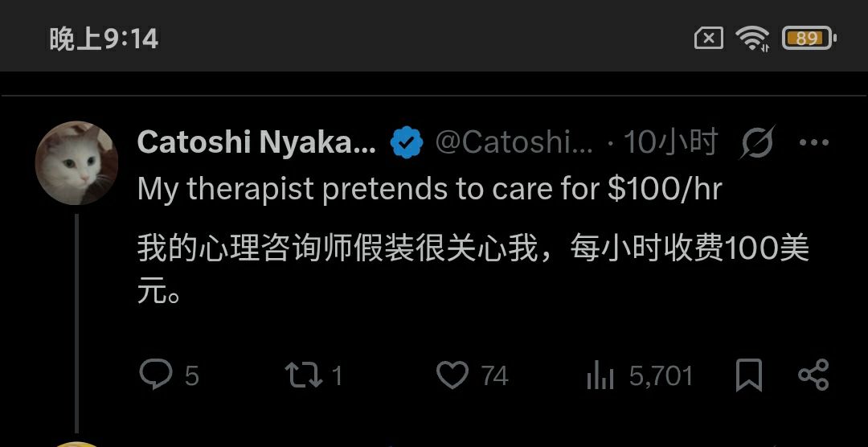
Task: Tap the 5,701 views count
Action: click(661, 376)
